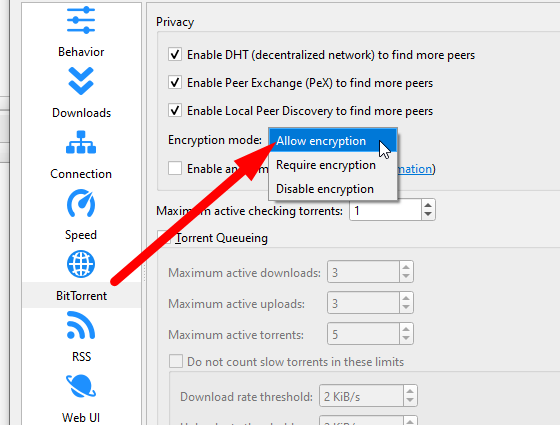Image resolution: width=560 pixels, height=425 pixels.
Task: Disable Local Peer Discovery checkbox
Action: [175, 110]
